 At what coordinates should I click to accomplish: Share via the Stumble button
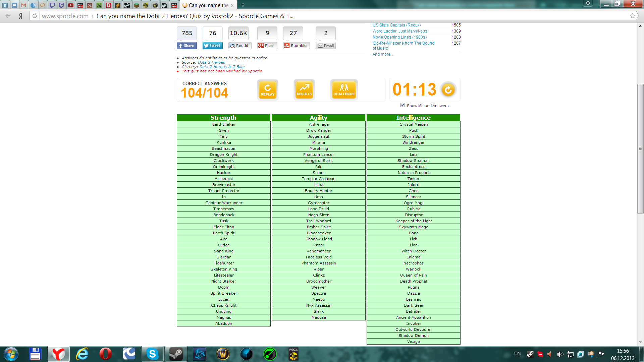296,46
